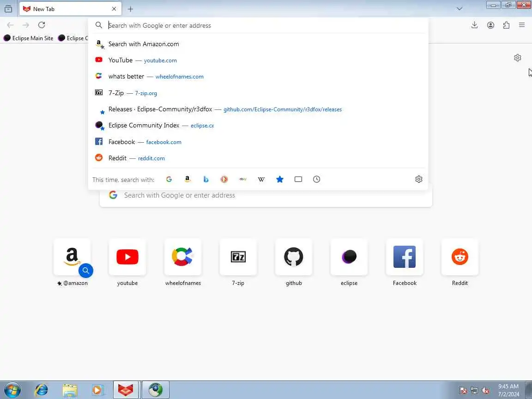The image size is (532, 399).
Task: Search history via clock icon
Action: coord(316,179)
